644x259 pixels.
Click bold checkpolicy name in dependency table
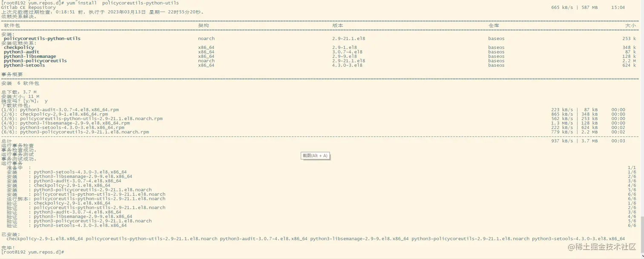coord(19,47)
